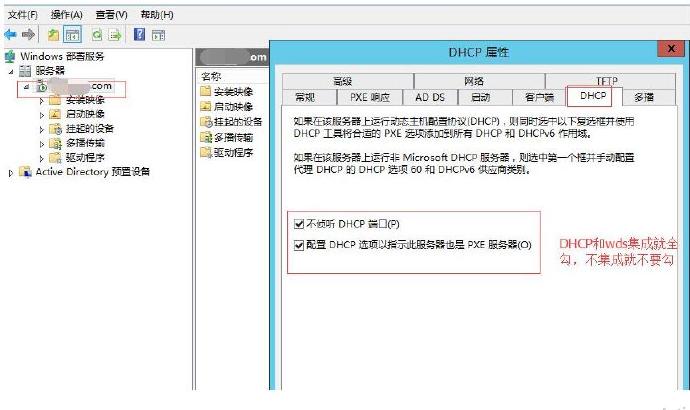The width and height of the screenshot is (690, 410).
Task: Click the Export list toolbar icon
Action: point(114,34)
